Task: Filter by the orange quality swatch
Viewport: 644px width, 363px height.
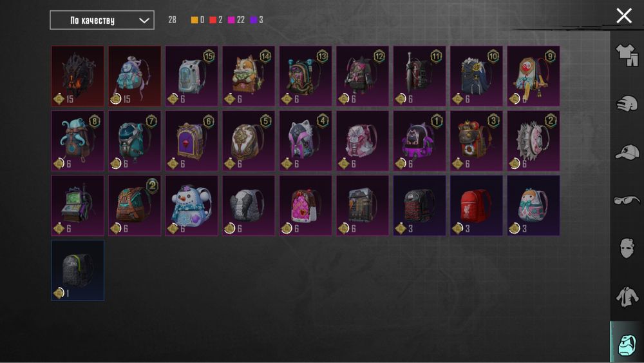Action: tap(194, 20)
